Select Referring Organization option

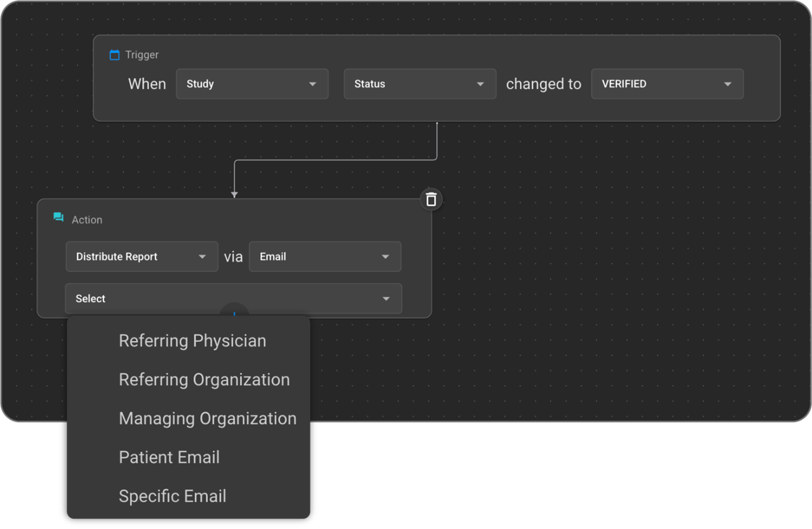pyautogui.click(x=204, y=380)
